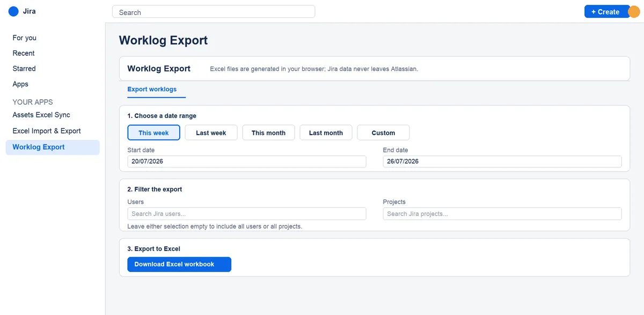Image resolution: width=644 pixels, height=315 pixels.
Task: Click the Start date field
Action: (247, 161)
